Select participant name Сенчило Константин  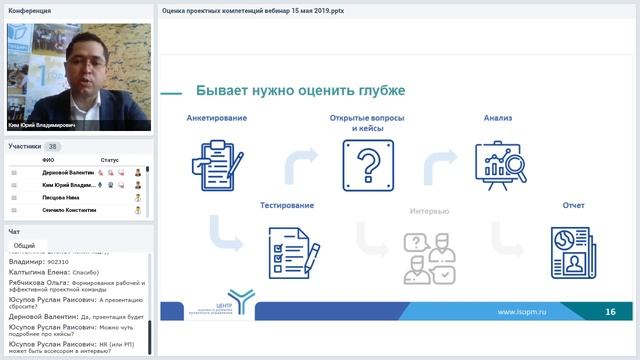click(69, 210)
